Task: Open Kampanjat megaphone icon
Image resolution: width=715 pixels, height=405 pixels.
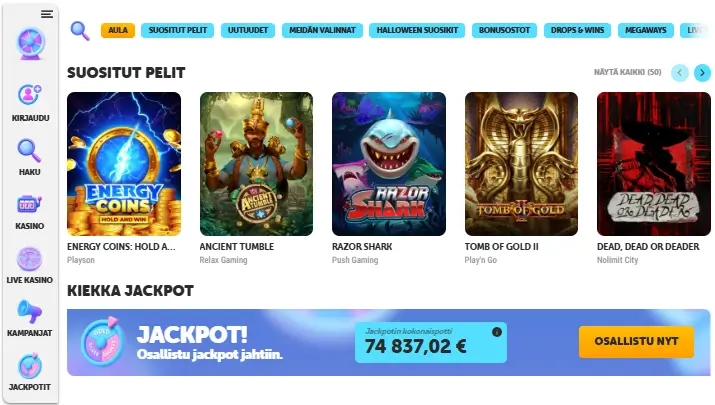Action: point(29,312)
